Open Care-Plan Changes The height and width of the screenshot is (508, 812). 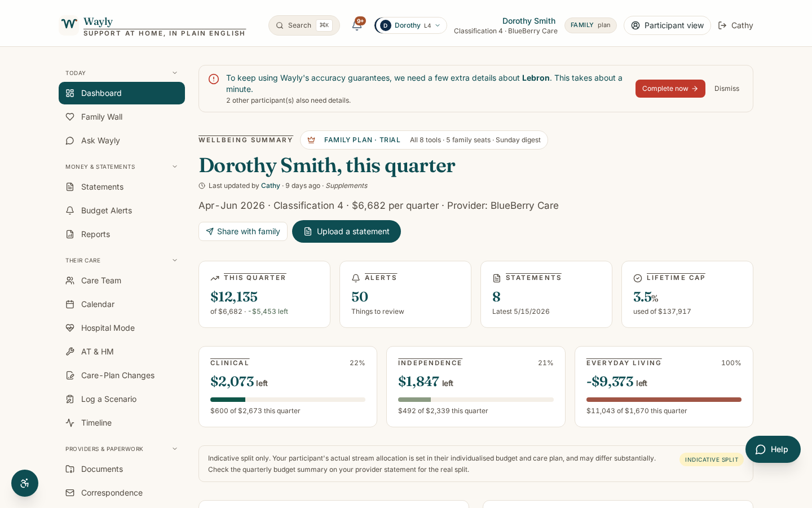pyautogui.click(x=122, y=375)
